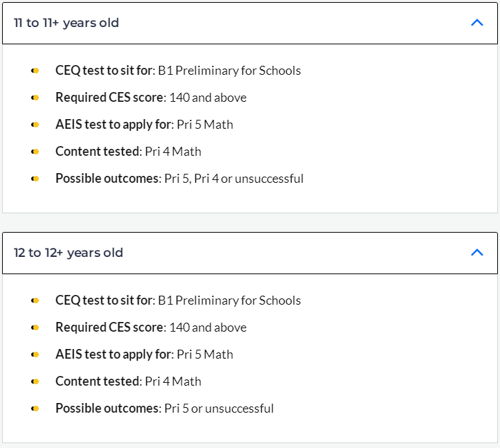Click bullet beside second Required CES score

pyautogui.click(x=35, y=328)
